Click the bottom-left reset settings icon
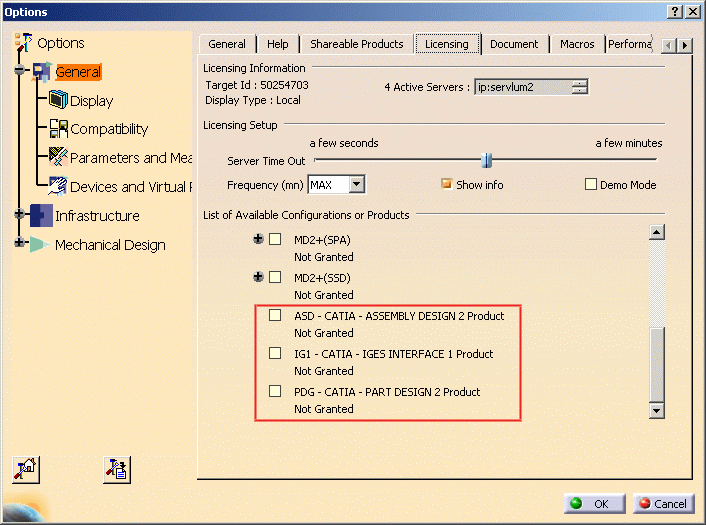Image resolution: width=706 pixels, height=525 pixels. tap(26, 469)
